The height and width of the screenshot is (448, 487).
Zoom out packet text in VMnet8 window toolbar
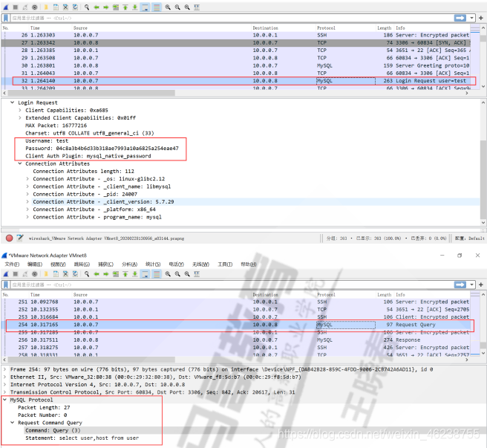click(177, 274)
